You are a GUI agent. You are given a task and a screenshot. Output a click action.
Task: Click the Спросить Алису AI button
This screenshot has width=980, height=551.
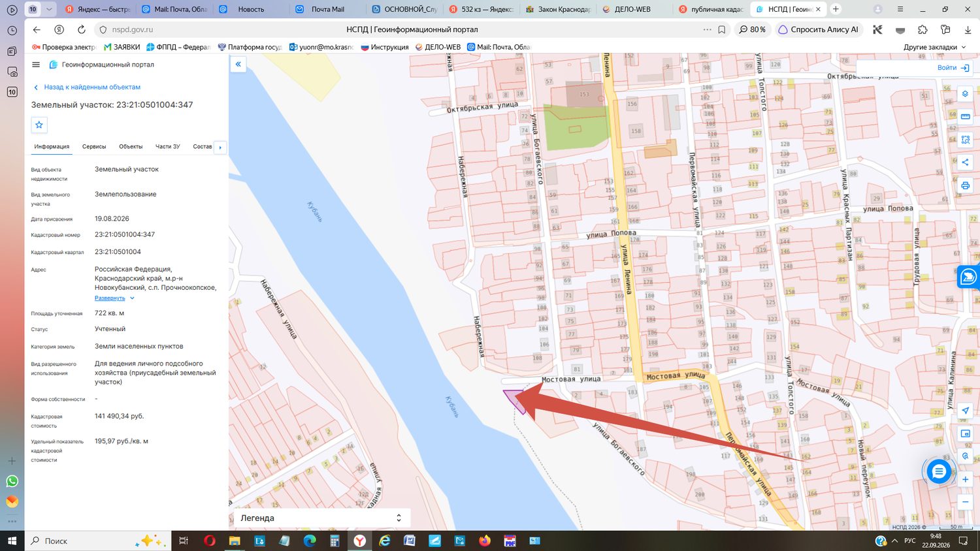818,29
